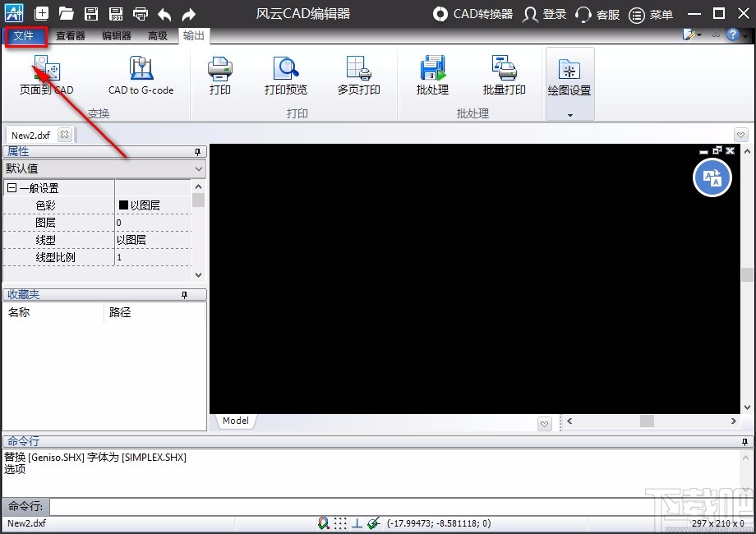Open 页面到CAD conversion tool
This screenshot has height=534, width=756.
pos(46,76)
